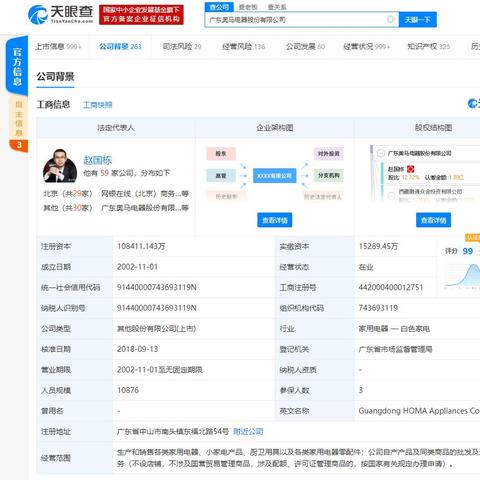Click the red badge beside 赵国栋 shareholder
The width and height of the screenshot is (480, 480).
pyautogui.click(x=410, y=169)
